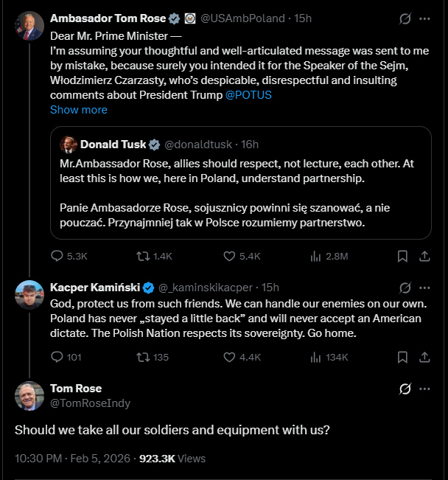
Task: Like Kacper Kamiński's reply
Action: pyautogui.click(x=229, y=357)
